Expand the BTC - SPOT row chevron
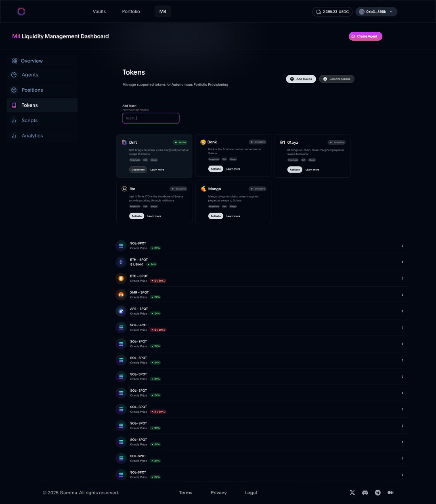The image size is (436, 504). click(402, 278)
